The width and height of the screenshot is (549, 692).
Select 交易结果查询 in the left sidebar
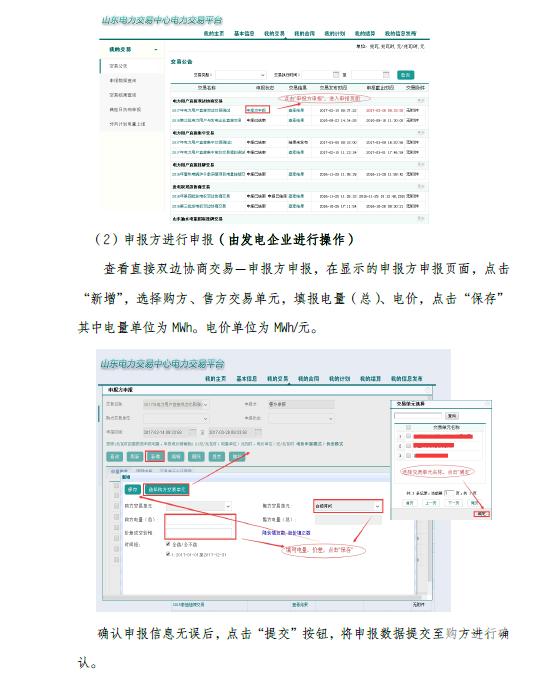123,95
